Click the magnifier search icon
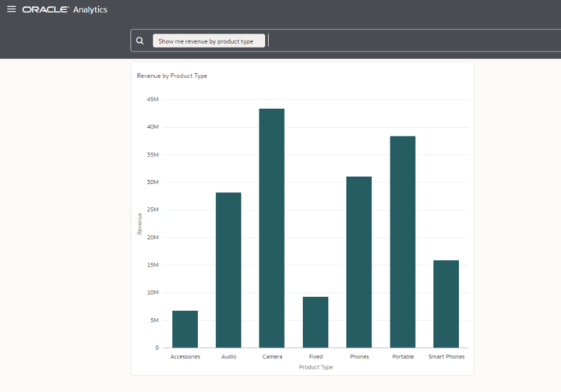561x392 pixels. 140,41
